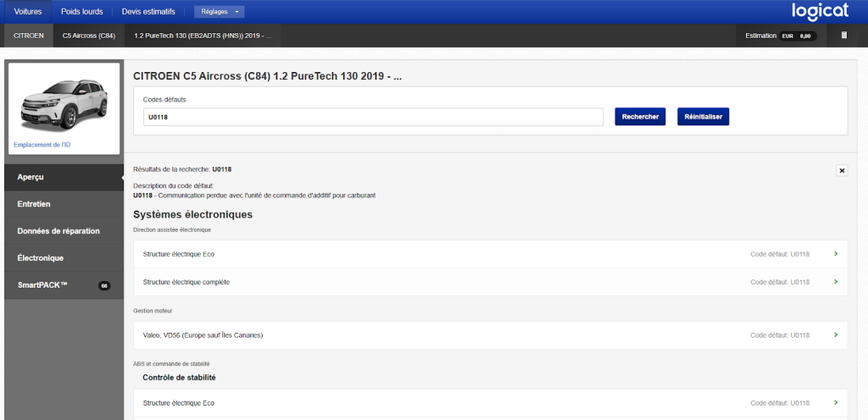Open Structure électrique Eco arrow under Direction assistée
The width and height of the screenshot is (868, 420).
pos(836,254)
